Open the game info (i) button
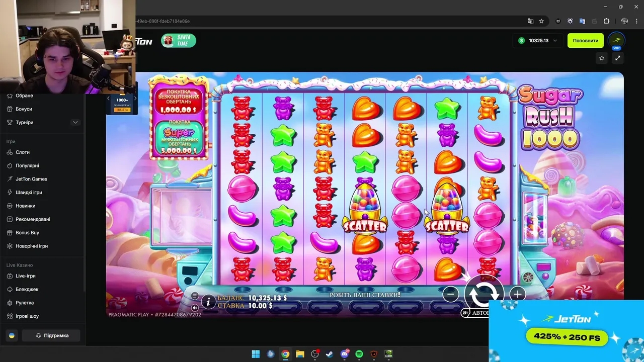The width and height of the screenshot is (644, 362). (209, 302)
